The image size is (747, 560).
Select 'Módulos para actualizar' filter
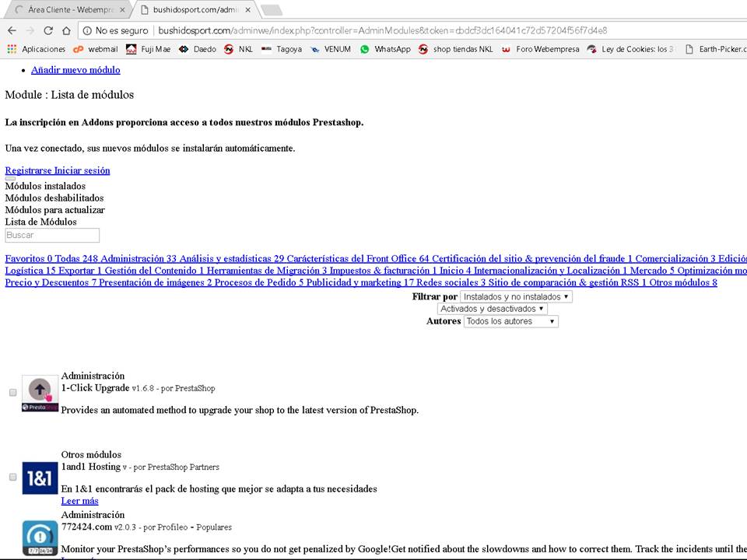54,210
